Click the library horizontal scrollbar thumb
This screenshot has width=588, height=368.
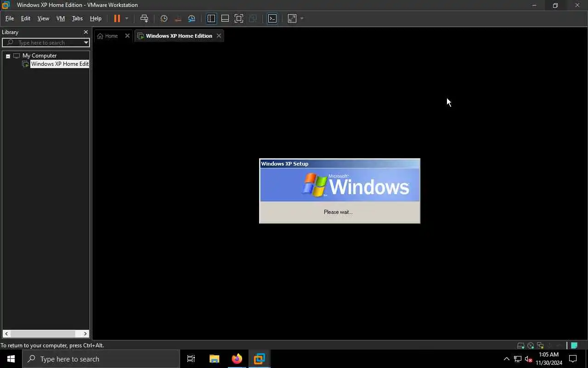(x=43, y=333)
